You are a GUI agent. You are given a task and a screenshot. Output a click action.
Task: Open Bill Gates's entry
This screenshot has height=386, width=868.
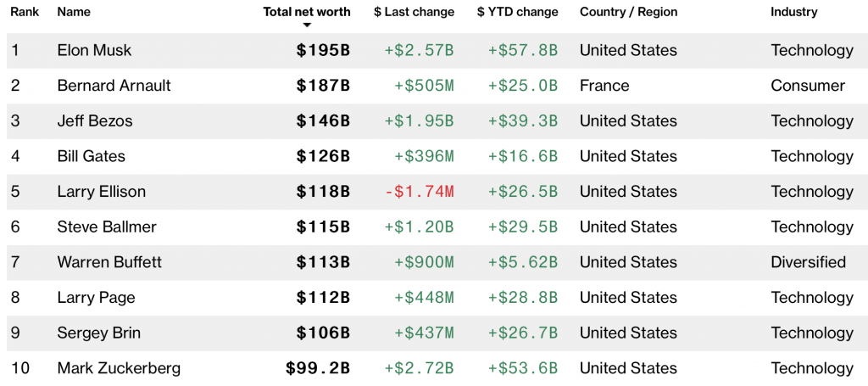pos(91,156)
